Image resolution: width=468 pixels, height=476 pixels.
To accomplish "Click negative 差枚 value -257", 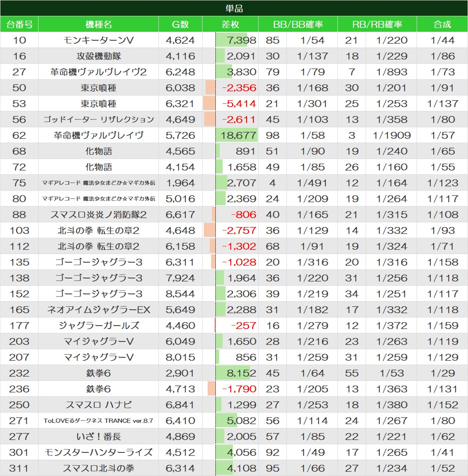I will tap(244, 326).
